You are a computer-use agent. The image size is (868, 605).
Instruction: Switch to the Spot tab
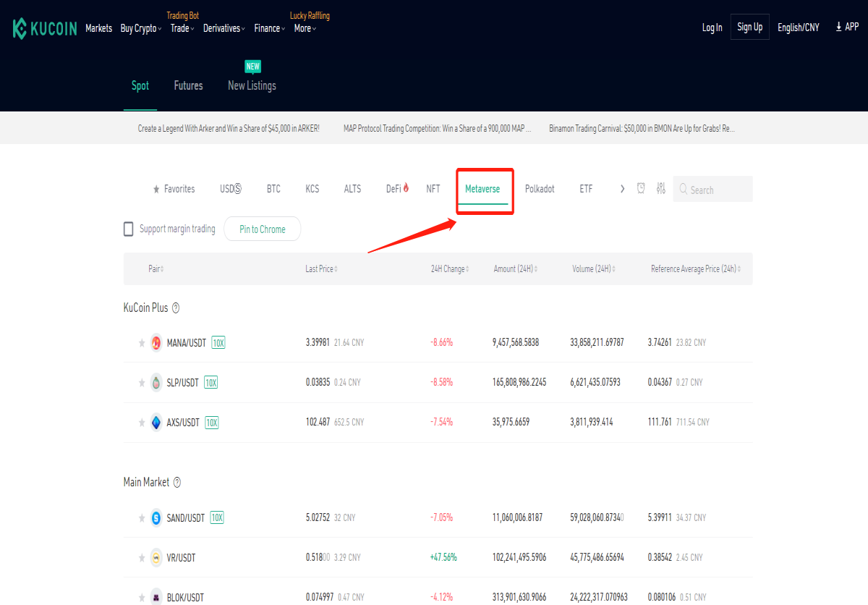140,85
